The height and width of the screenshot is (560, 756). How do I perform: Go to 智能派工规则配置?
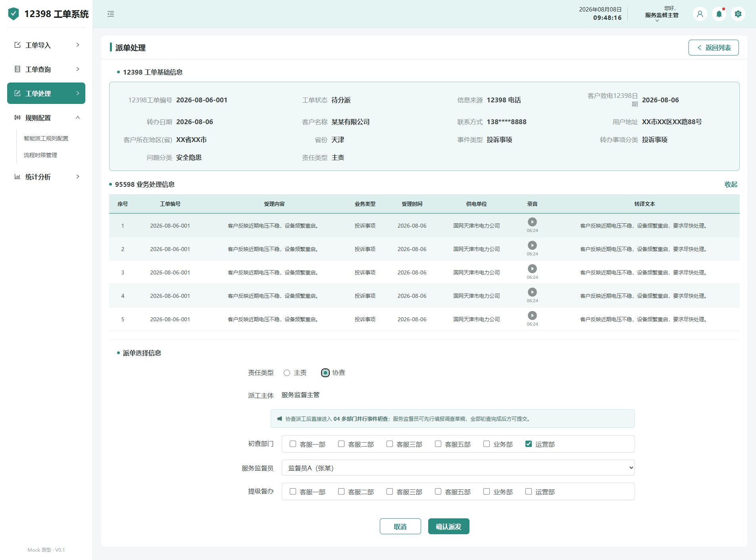click(46, 138)
